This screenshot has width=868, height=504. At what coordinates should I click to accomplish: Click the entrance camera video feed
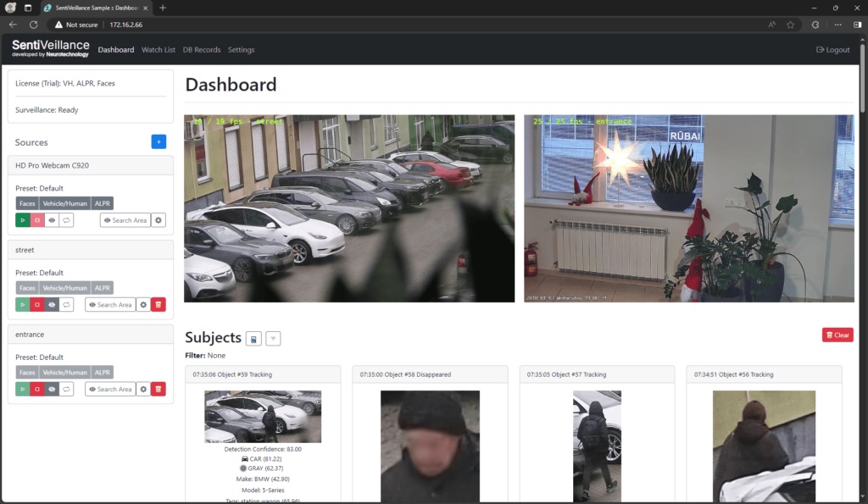688,208
